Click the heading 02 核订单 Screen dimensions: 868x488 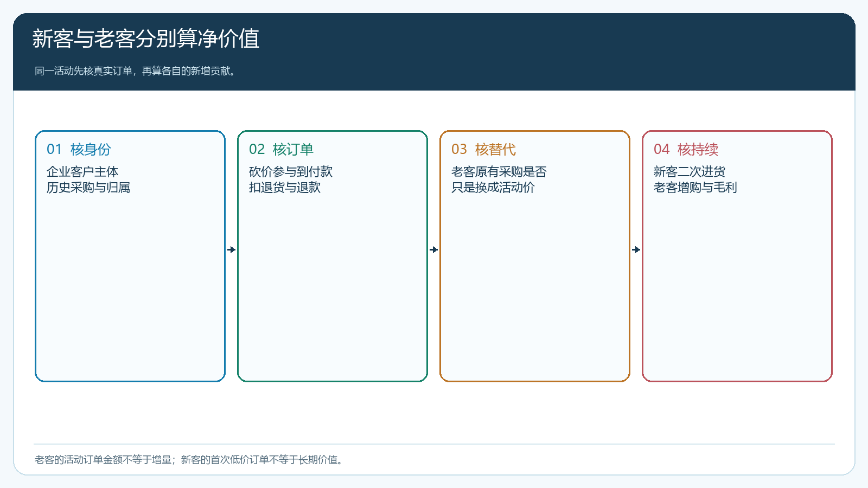(281, 149)
